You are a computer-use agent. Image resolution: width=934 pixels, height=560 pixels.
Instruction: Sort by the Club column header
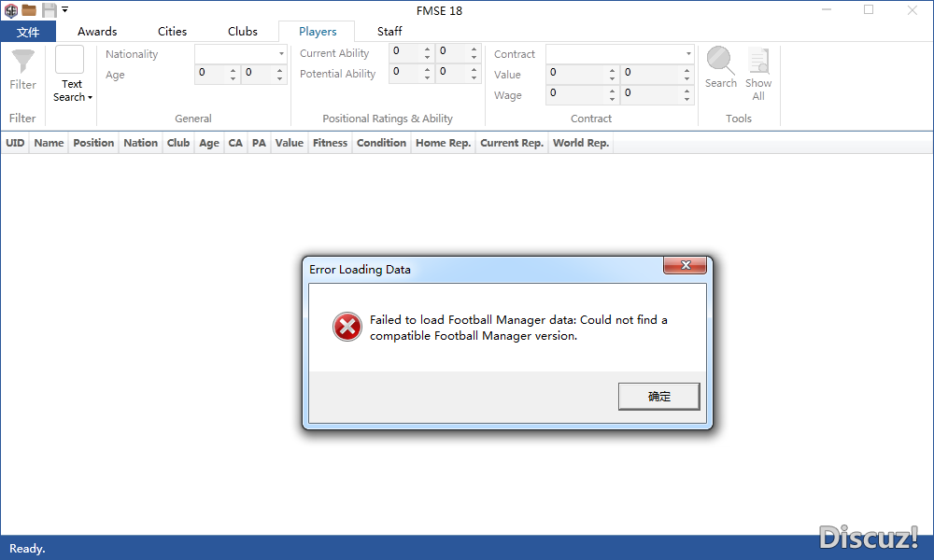[x=178, y=143]
